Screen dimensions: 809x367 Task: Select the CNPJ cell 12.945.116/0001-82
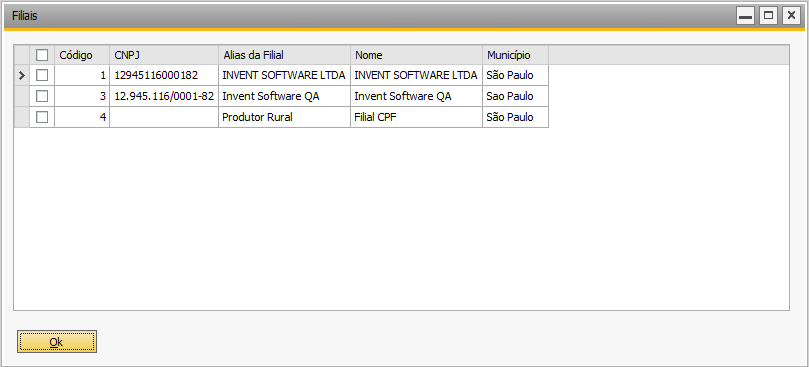(x=164, y=97)
